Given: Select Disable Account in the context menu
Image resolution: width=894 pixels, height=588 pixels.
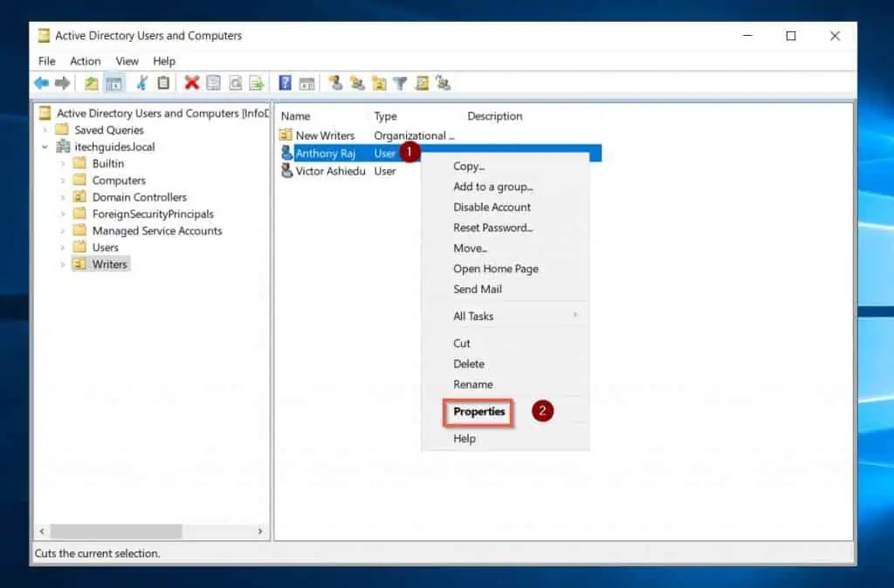Looking at the screenshot, I should coord(492,208).
